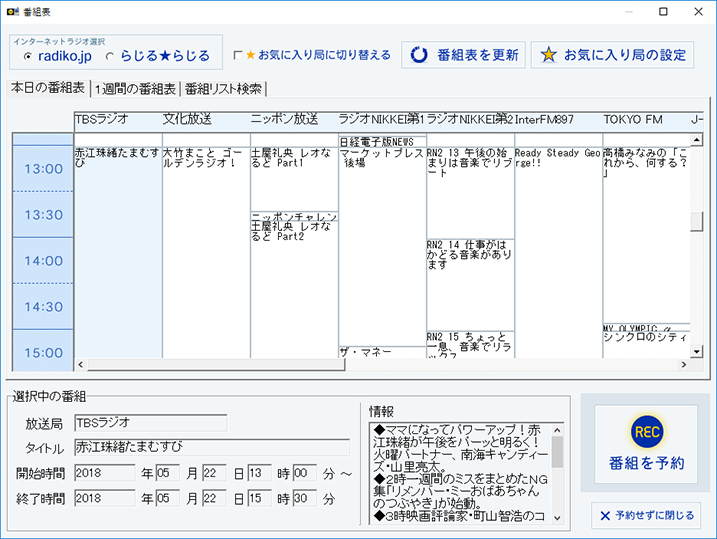Click the app icon in title bar

pyautogui.click(x=13, y=11)
